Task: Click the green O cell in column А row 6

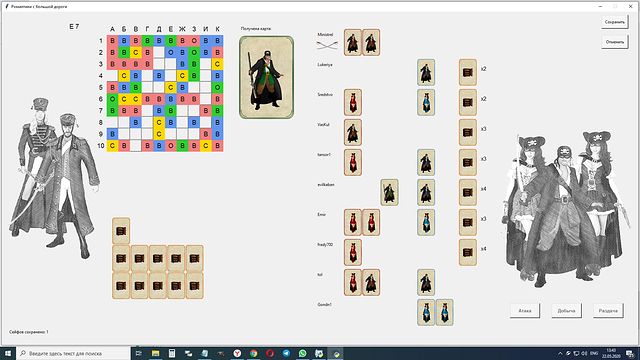Action: point(112,99)
